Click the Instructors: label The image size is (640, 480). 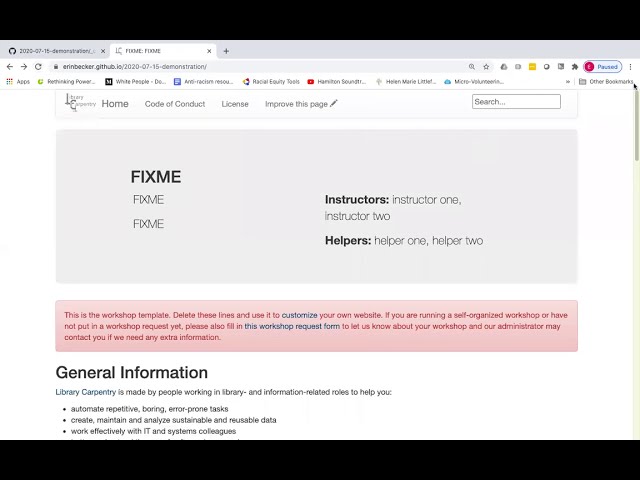[x=357, y=200]
